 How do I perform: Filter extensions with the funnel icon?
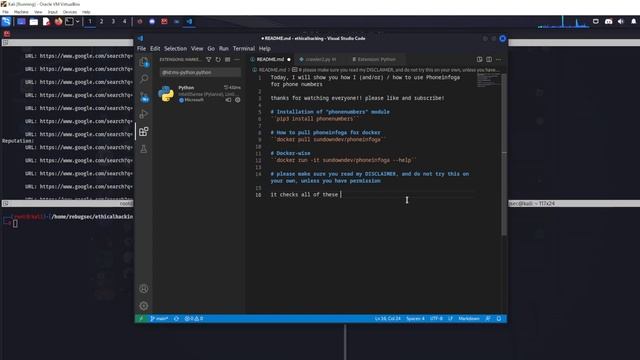coord(209,60)
